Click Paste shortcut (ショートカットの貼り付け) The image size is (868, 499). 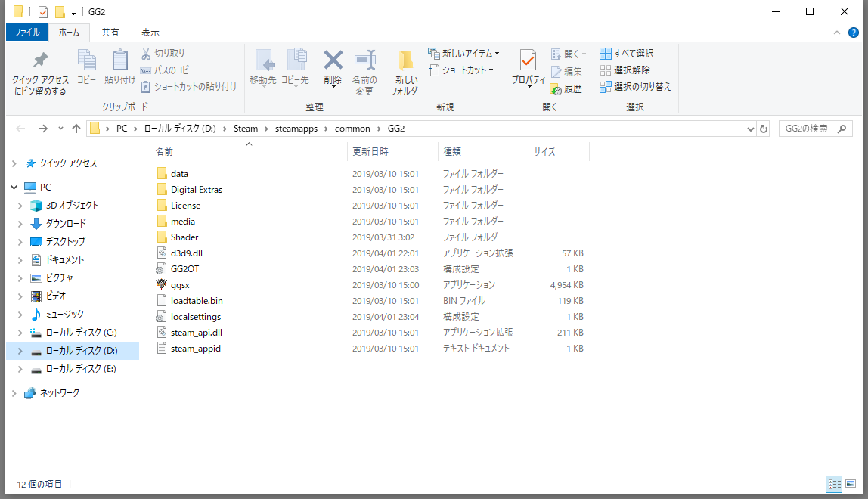tap(189, 86)
